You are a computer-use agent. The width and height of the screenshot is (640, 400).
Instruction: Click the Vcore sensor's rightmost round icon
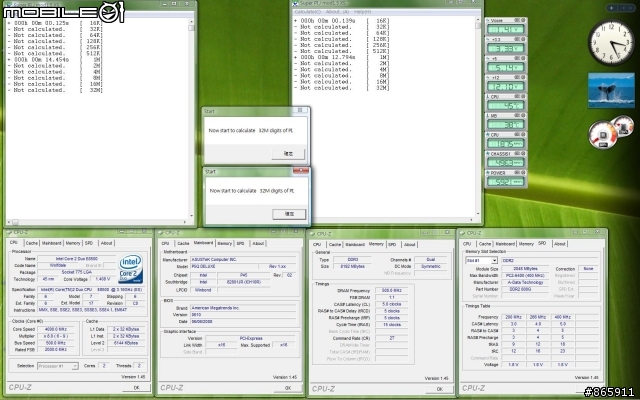click(523, 20)
